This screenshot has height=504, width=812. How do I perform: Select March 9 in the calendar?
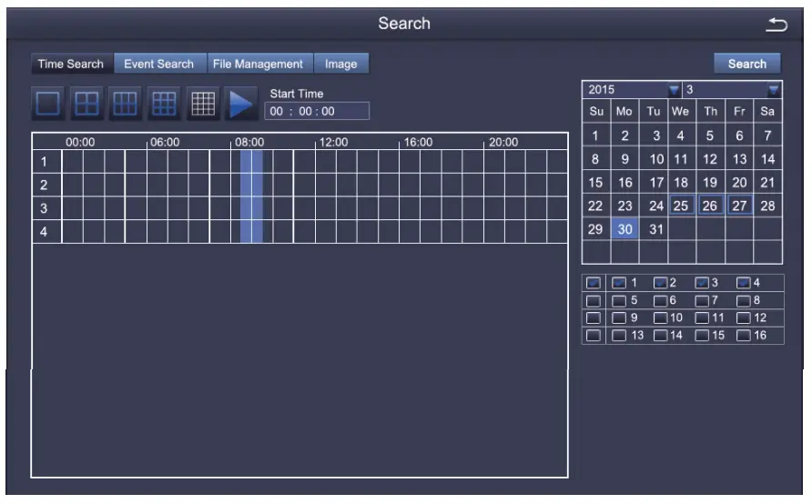[x=624, y=159]
